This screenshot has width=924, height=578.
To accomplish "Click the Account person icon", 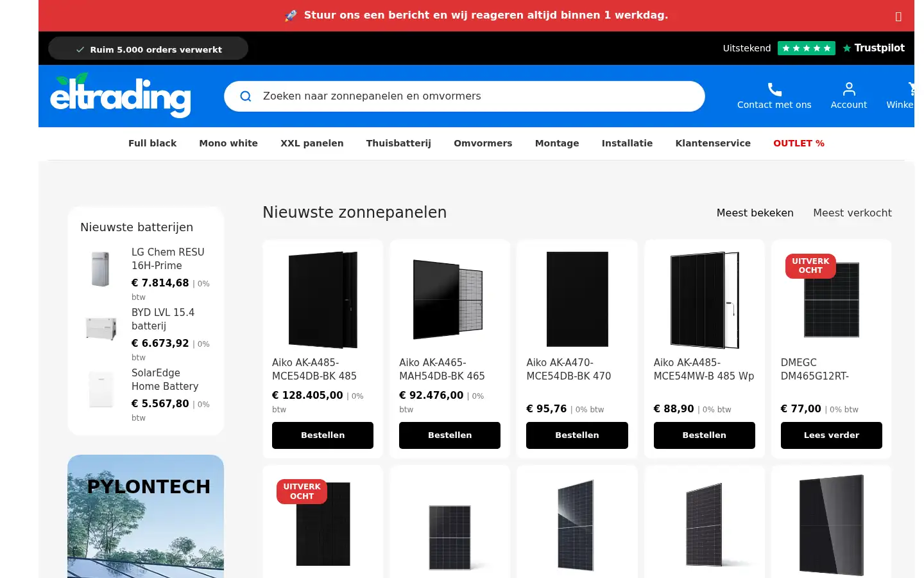I will tap(849, 89).
